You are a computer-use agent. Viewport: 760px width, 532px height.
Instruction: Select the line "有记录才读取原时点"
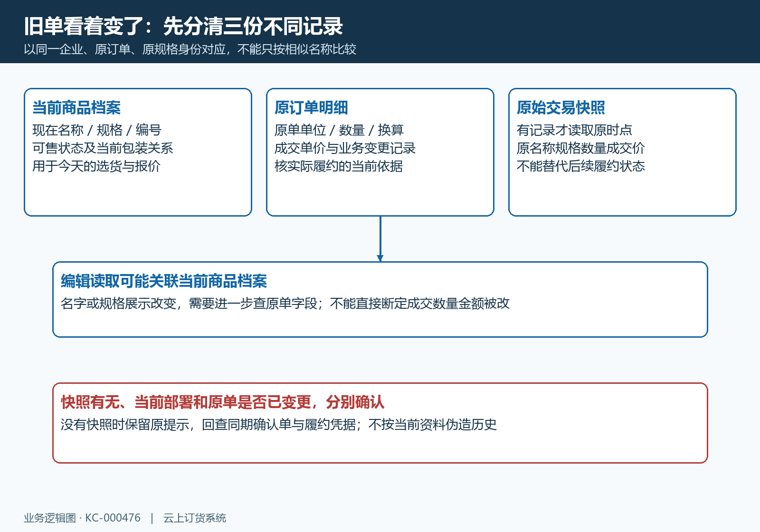pyautogui.click(x=574, y=130)
